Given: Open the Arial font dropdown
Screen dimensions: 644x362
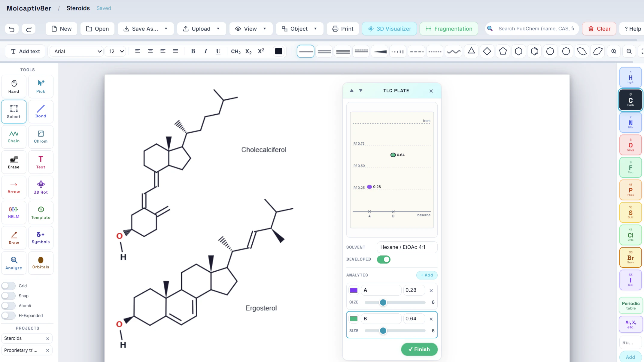Looking at the screenshot, I should [77, 52].
